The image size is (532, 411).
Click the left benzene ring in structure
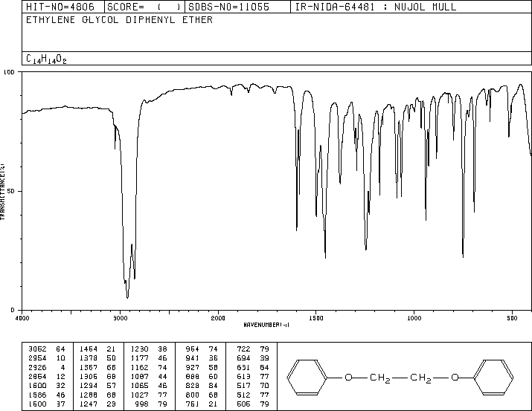(x=307, y=378)
